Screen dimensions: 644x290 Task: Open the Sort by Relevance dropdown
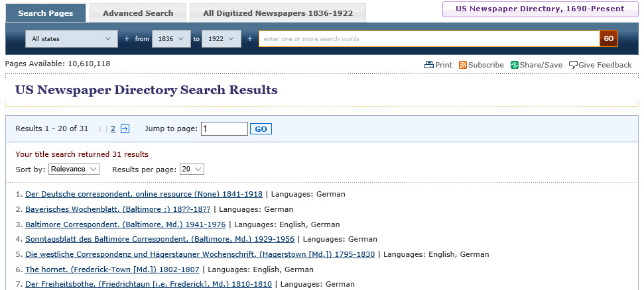coord(74,169)
